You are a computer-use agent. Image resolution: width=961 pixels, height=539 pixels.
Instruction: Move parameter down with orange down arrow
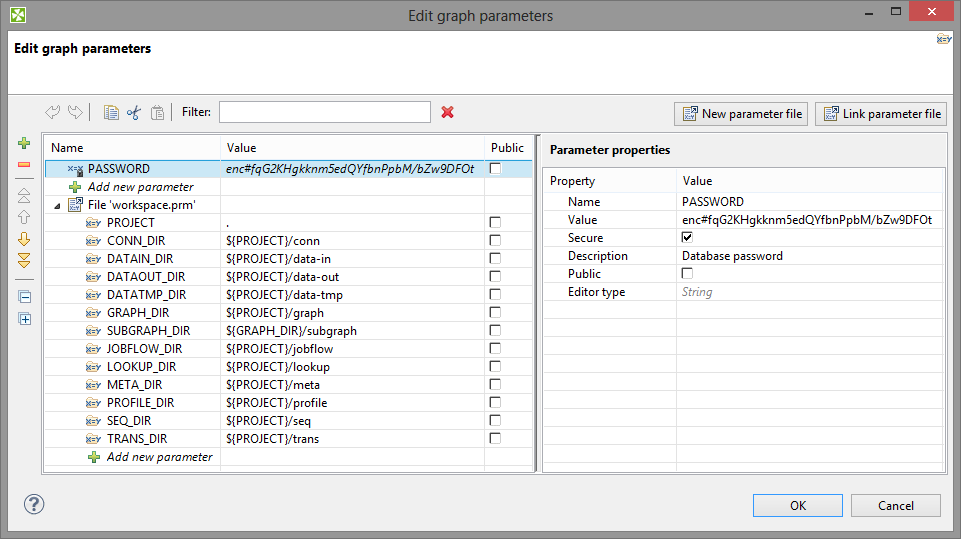point(25,239)
